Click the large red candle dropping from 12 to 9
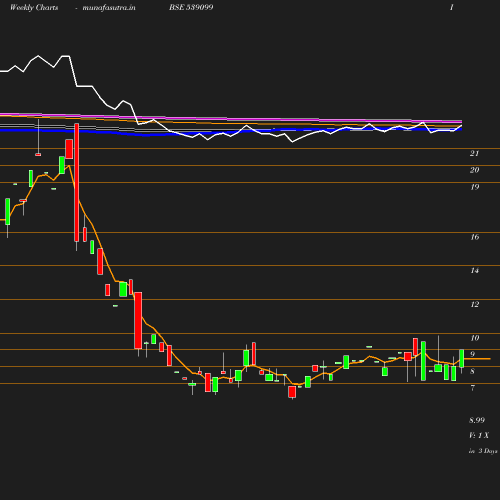This screenshot has height=500, width=500. 138,320
